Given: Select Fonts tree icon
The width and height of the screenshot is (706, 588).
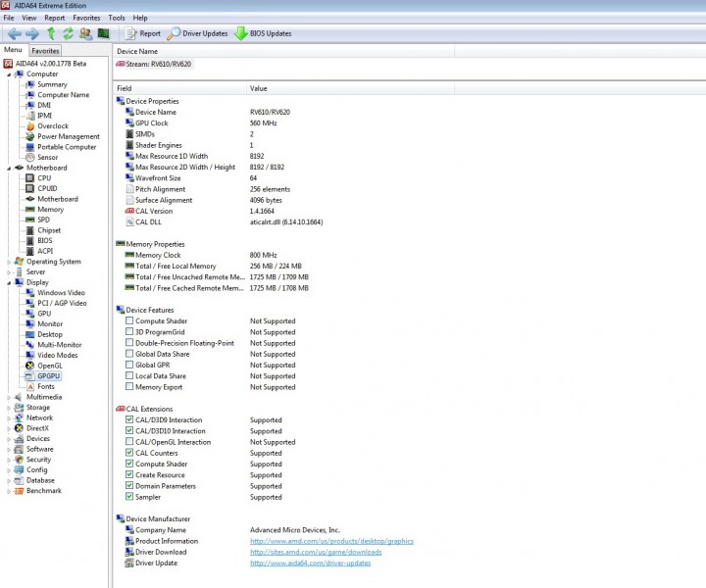Looking at the screenshot, I should pyautogui.click(x=30, y=386).
